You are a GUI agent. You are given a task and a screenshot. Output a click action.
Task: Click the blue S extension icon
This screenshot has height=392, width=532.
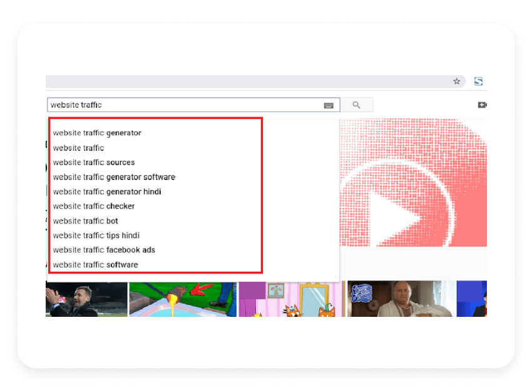pos(477,81)
